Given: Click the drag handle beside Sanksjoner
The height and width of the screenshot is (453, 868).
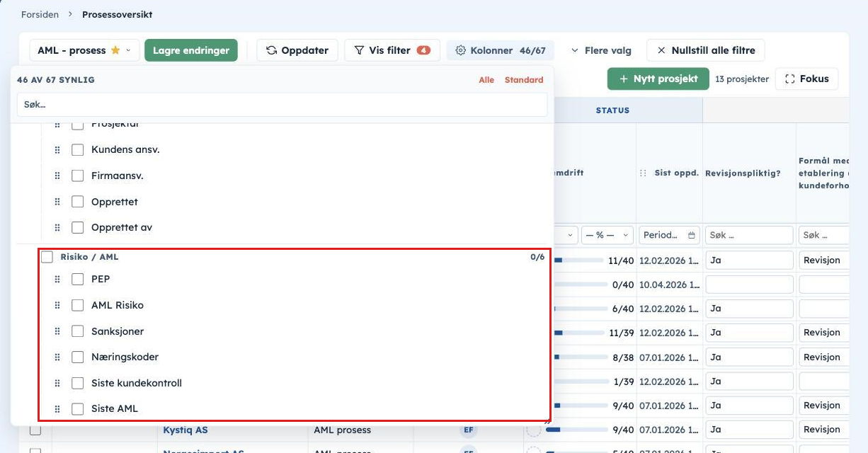Looking at the screenshot, I should click(x=57, y=331).
